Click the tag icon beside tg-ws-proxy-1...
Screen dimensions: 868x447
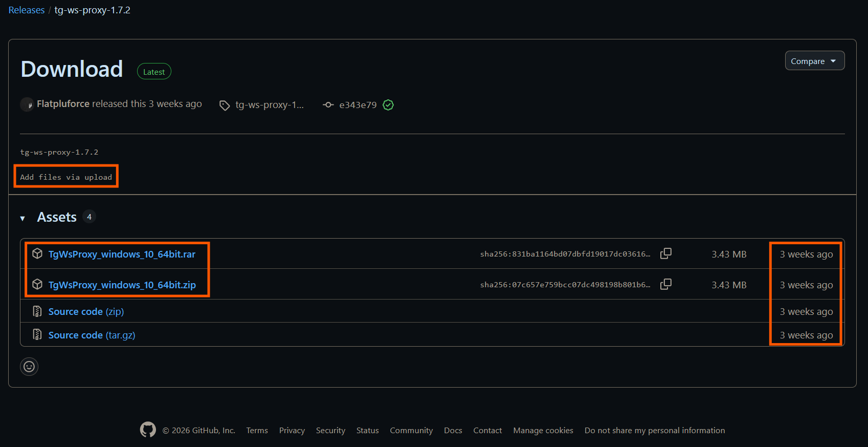pos(225,105)
